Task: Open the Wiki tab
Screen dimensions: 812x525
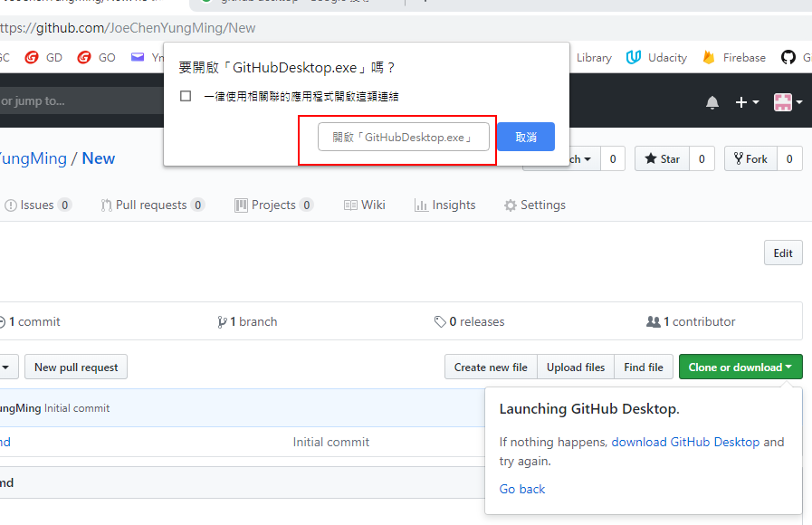Action: [365, 205]
